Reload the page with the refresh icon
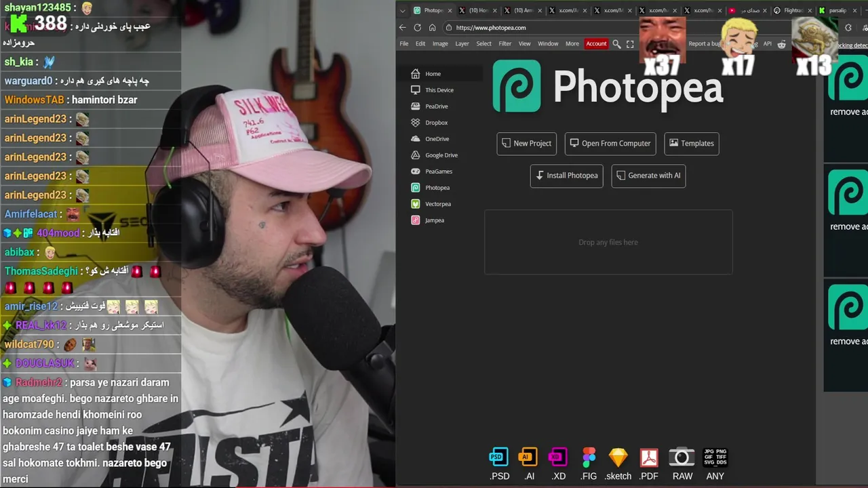Screen dimensions: 868x488 [418, 28]
